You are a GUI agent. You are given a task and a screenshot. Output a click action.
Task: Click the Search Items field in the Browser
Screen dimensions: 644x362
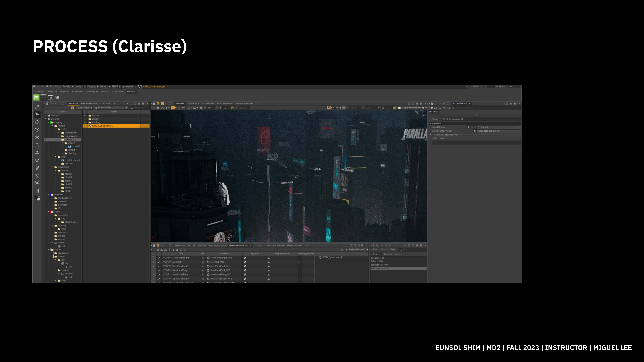(140, 108)
